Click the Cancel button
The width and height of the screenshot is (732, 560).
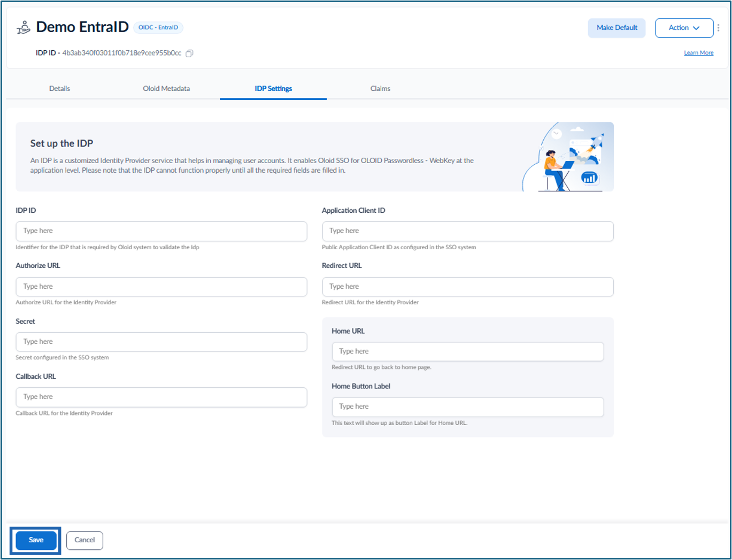[x=84, y=540]
